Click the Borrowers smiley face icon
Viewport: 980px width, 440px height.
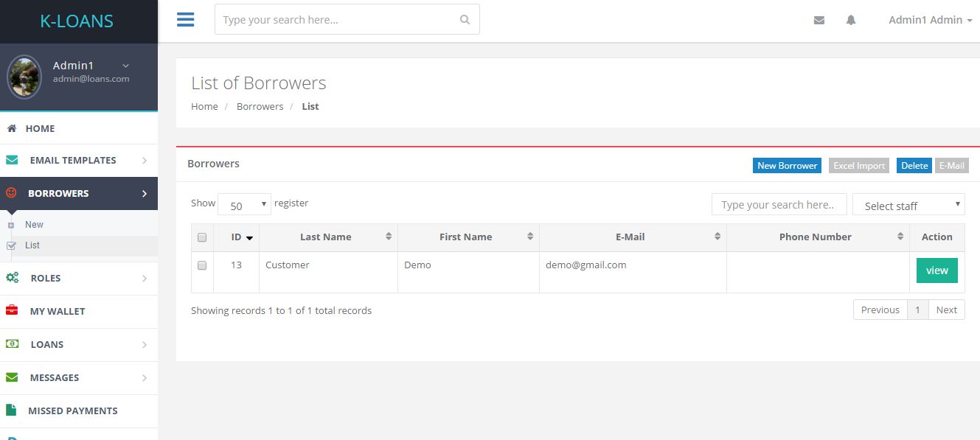(x=11, y=193)
